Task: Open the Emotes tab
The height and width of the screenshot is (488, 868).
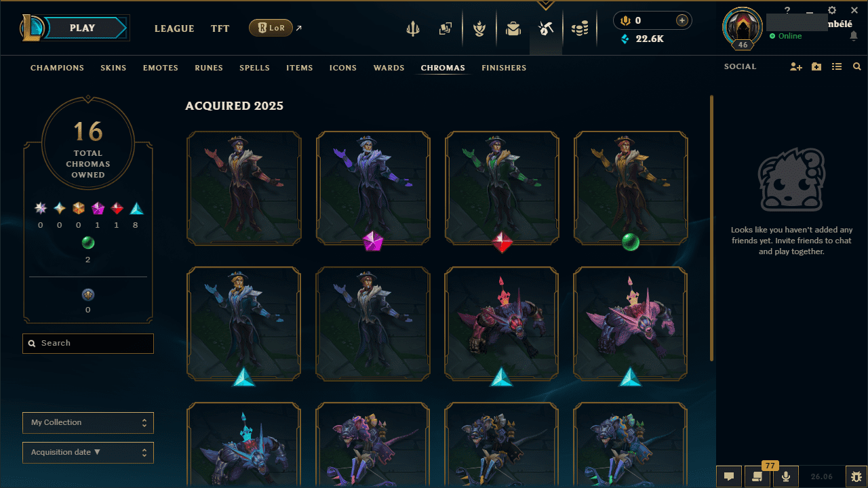Action: click(x=161, y=68)
